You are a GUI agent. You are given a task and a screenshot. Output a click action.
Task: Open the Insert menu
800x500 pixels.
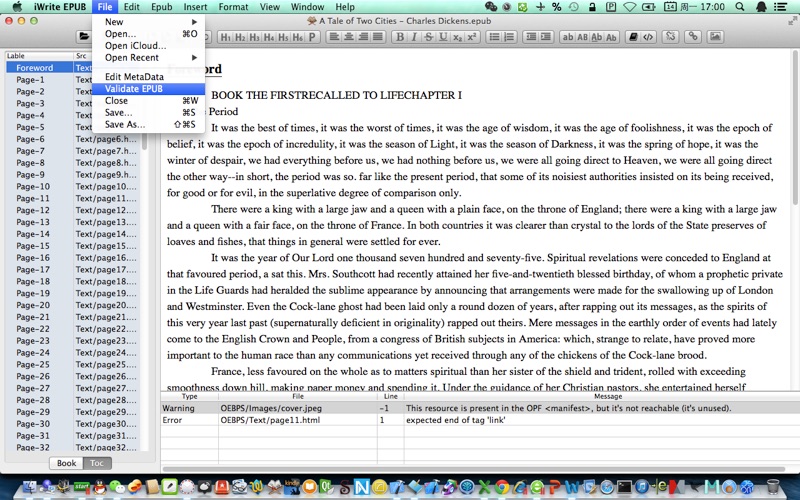(195, 7)
